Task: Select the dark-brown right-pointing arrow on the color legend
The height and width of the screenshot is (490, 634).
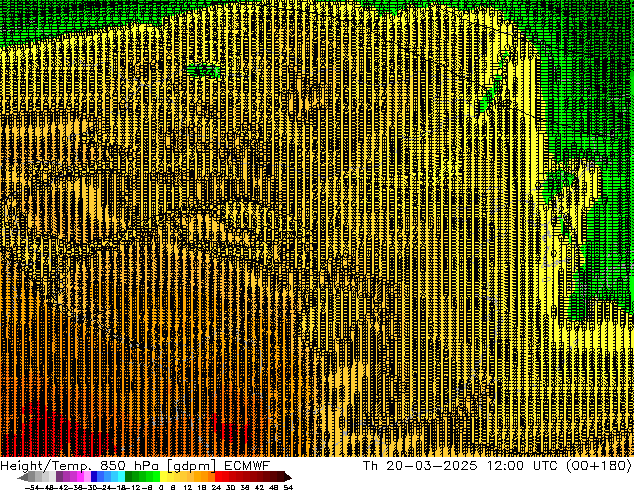Action: pos(287,477)
